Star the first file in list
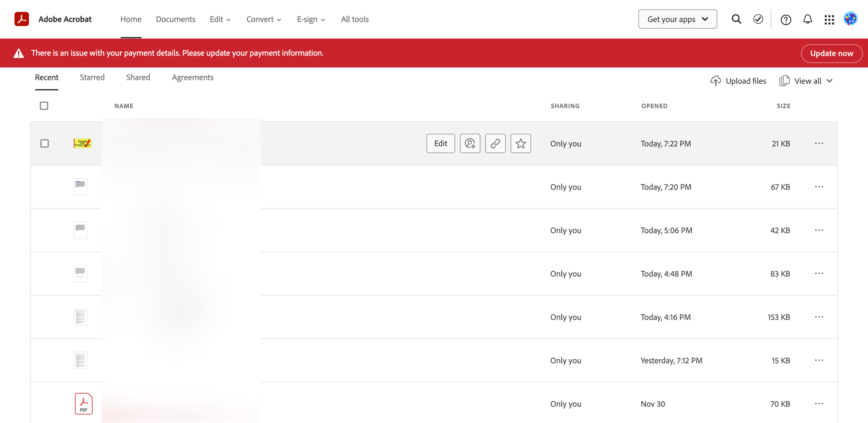The height and width of the screenshot is (423, 868). pyautogui.click(x=520, y=143)
